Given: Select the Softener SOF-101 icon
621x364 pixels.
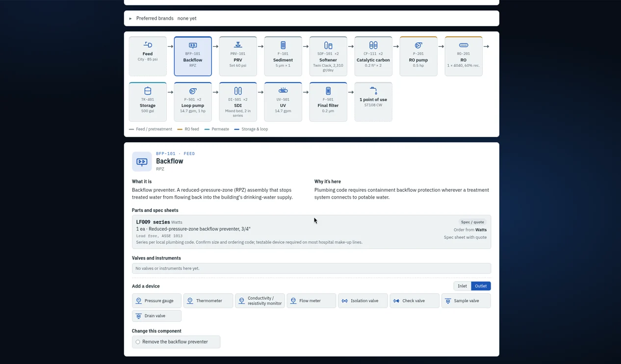Looking at the screenshot, I should [328, 45].
